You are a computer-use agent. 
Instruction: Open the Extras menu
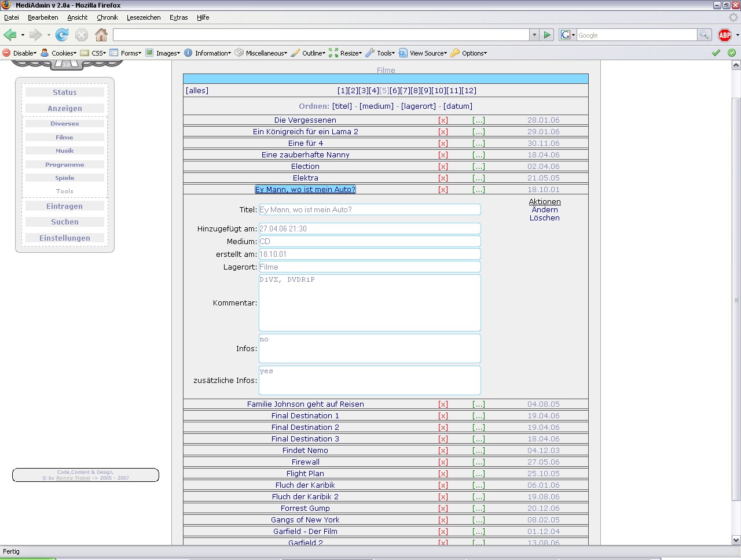[x=178, y=17]
